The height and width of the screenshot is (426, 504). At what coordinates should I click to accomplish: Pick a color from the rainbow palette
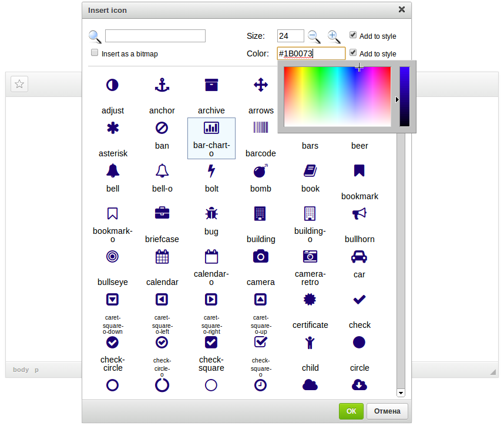(338, 97)
